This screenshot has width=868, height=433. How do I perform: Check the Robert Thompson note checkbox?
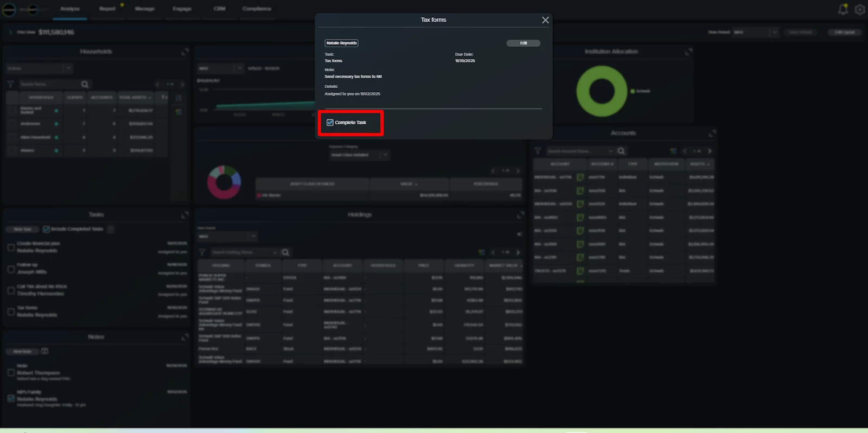11,372
